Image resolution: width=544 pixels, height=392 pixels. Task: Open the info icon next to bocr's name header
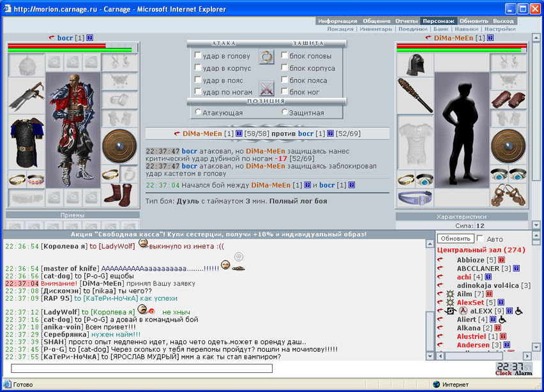(90, 38)
